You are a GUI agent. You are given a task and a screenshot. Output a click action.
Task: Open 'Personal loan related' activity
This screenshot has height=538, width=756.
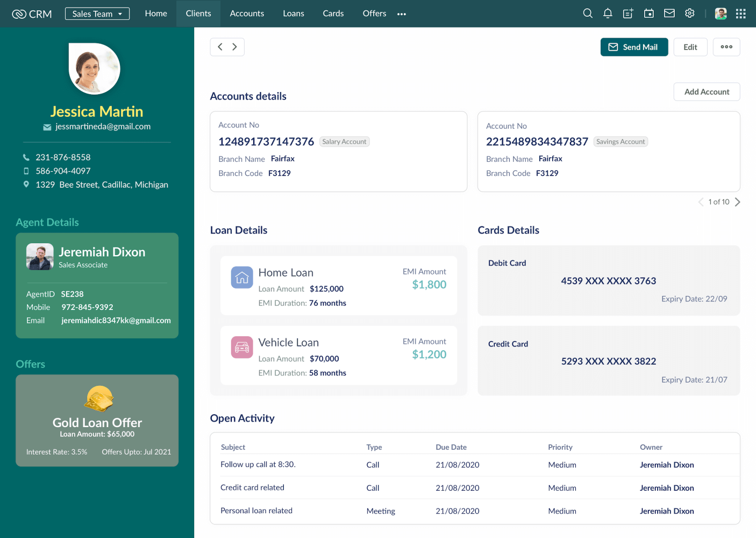pyautogui.click(x=256, y=511)
